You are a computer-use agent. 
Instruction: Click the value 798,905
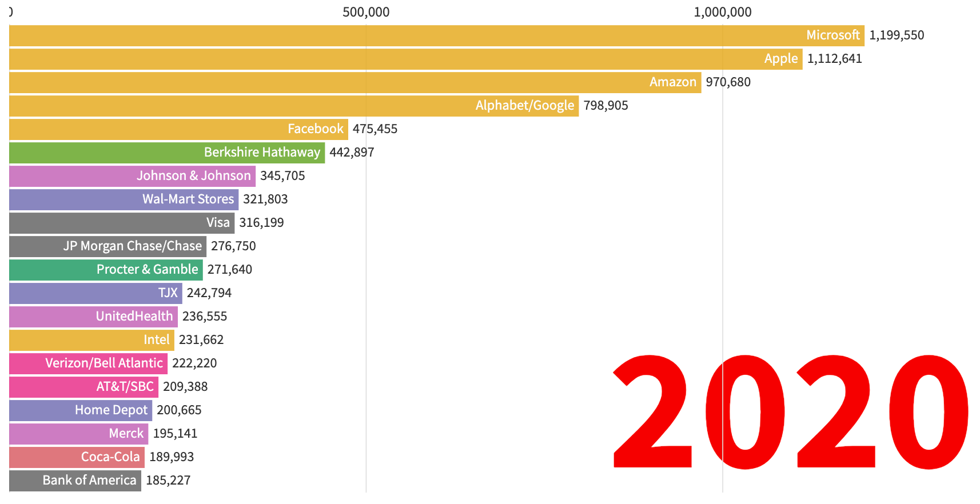point(605,106)
